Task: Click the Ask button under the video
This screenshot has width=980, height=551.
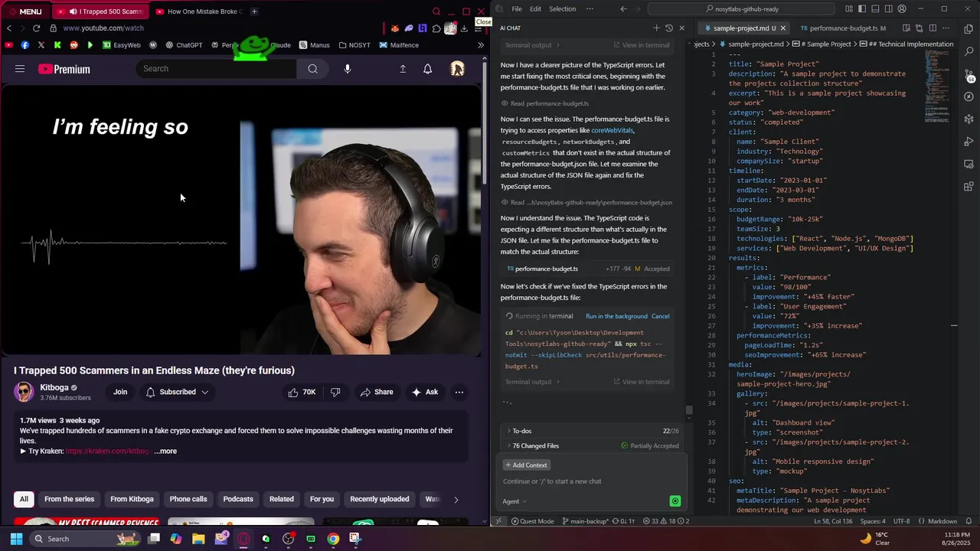Action: [425, 392]
